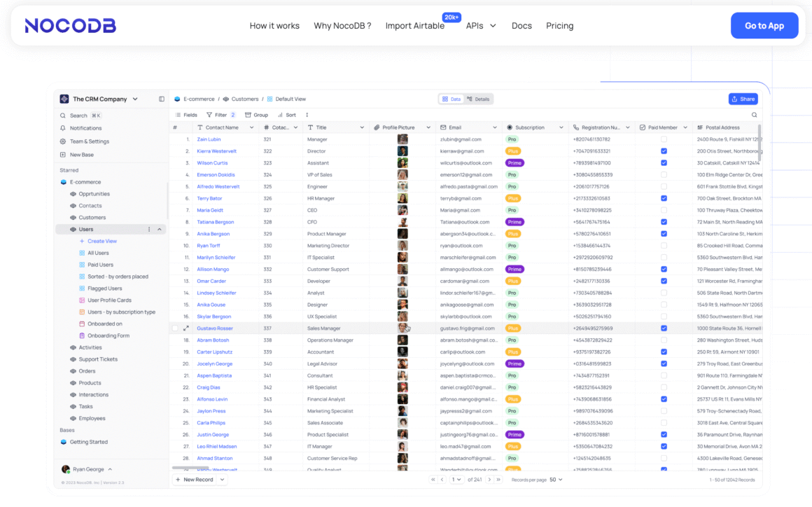Click the orange Plus subscription badge for Terry Bator
Screen dimensions: 812x507
pos(513,199)
